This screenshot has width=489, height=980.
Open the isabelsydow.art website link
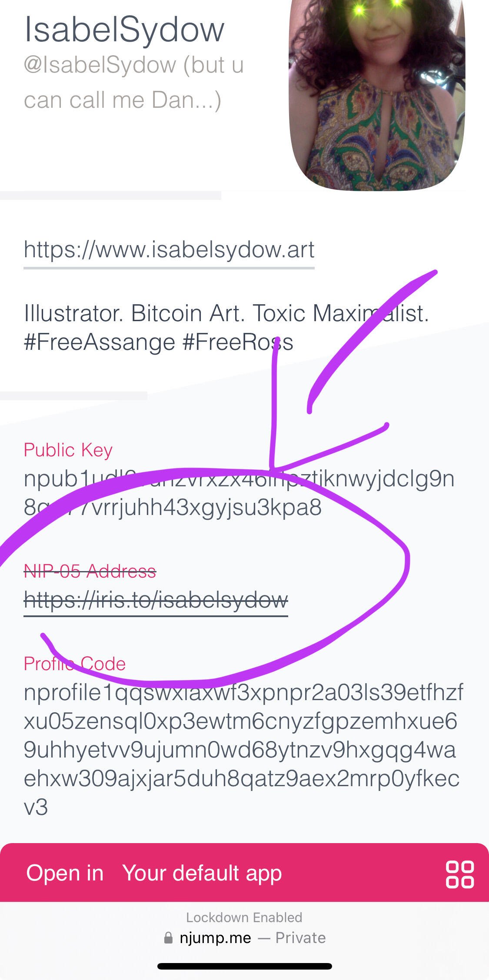point(169,249)
